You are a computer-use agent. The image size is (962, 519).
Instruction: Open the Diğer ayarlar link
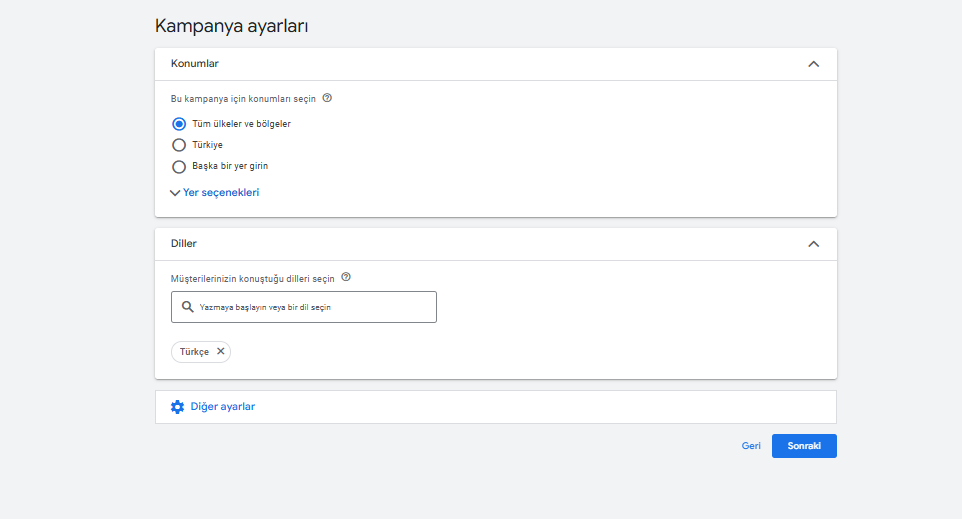click(x=223, y=407)
